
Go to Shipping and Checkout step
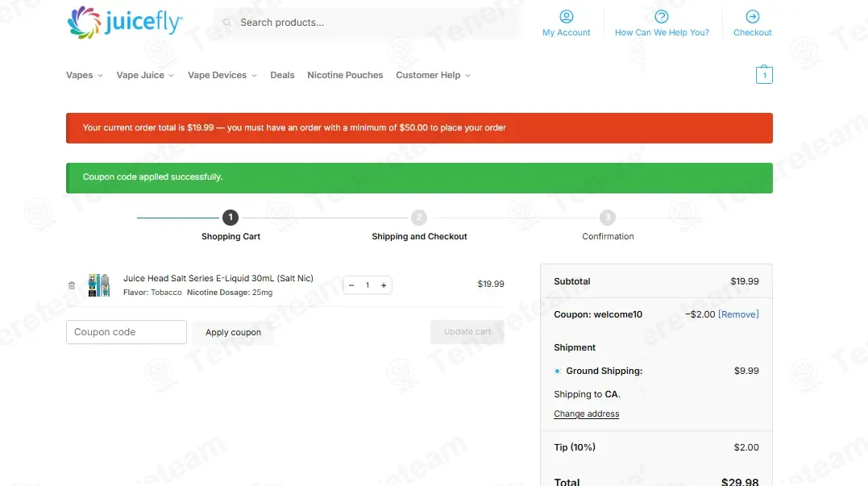point(419,218)
